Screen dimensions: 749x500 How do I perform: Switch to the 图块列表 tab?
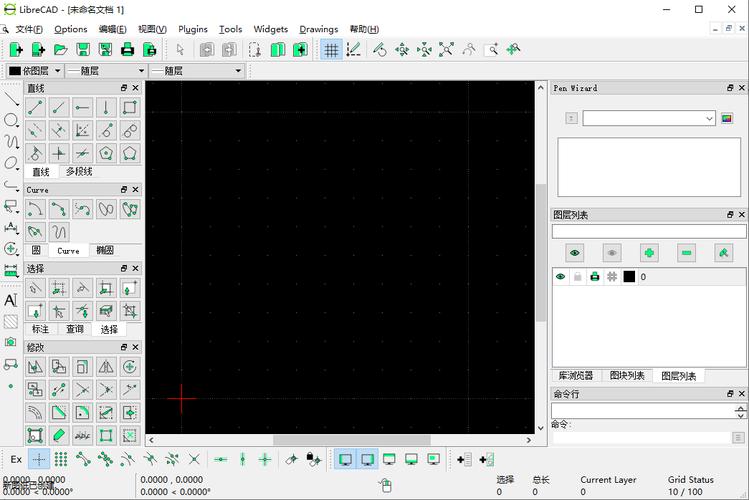point(627,376)
